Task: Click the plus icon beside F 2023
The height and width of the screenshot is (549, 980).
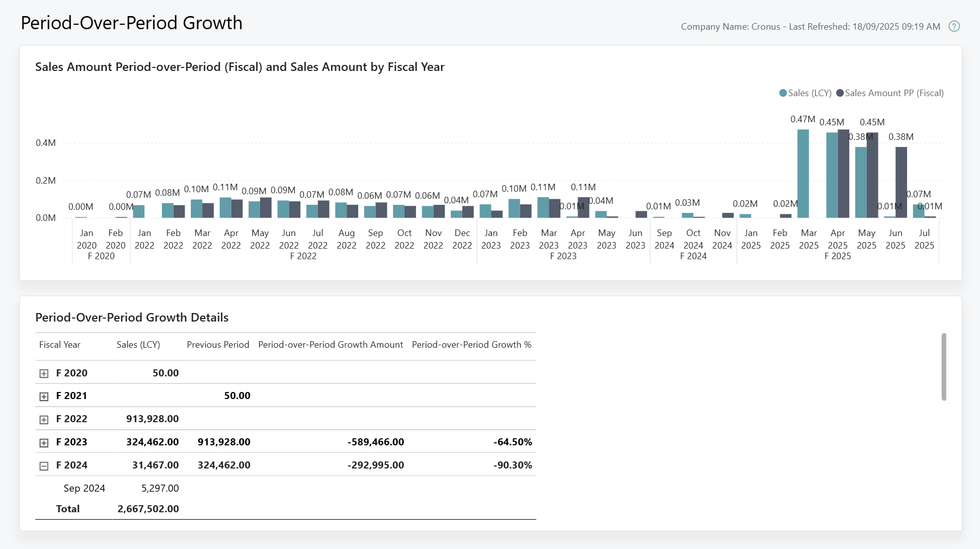Action: point(43,441)
